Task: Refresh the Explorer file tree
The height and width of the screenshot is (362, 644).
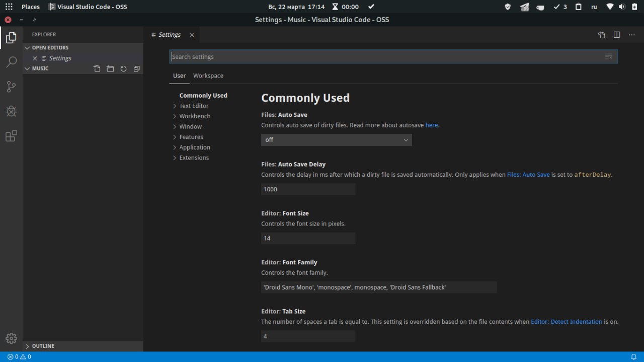Action: point(123,68)
